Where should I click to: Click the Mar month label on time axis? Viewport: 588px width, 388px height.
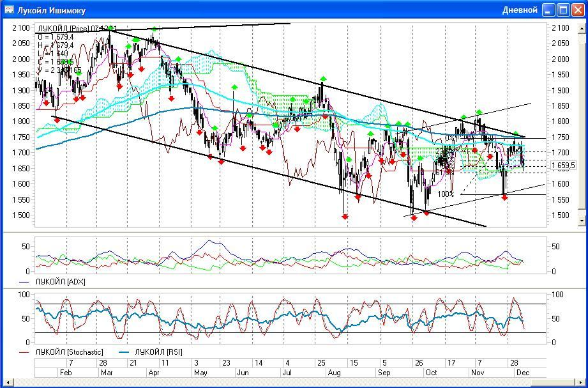click(x=106, y=373)
